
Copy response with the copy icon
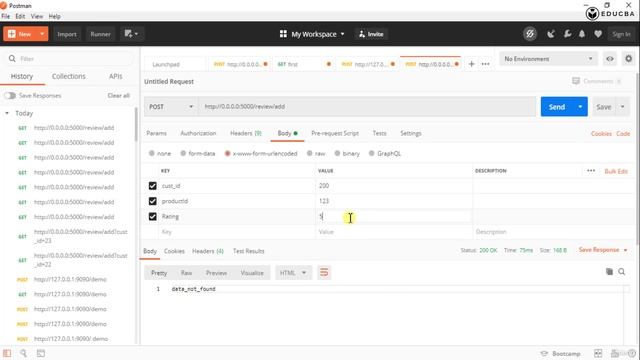pos(609,272)
